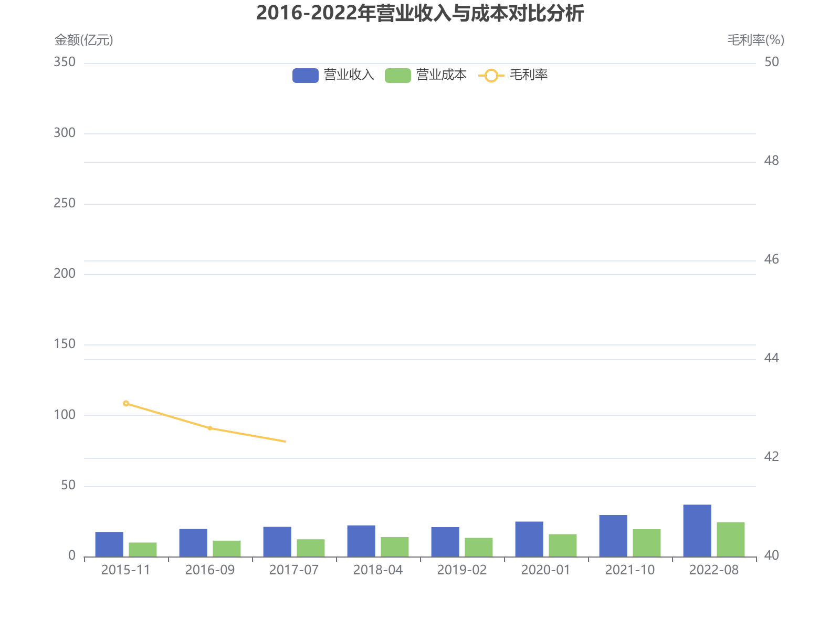Click the 2018-04 x-axis label
The width and height of the screenshot is (840, 630).
378,570
